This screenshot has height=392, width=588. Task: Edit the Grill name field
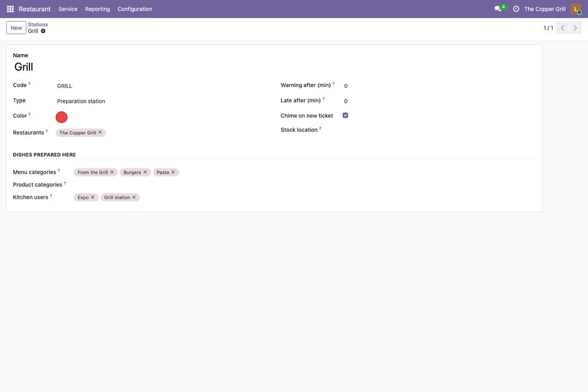[273, 67]
